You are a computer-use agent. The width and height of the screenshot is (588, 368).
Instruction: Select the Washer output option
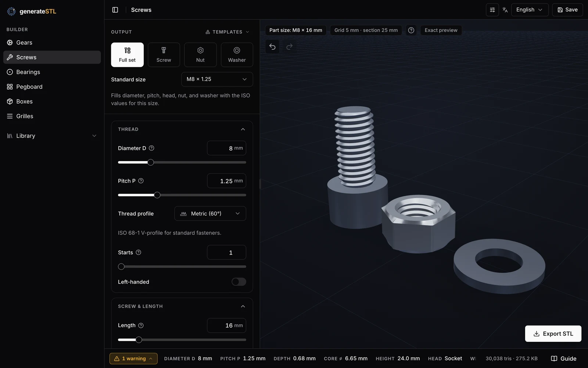coord(237,55)
